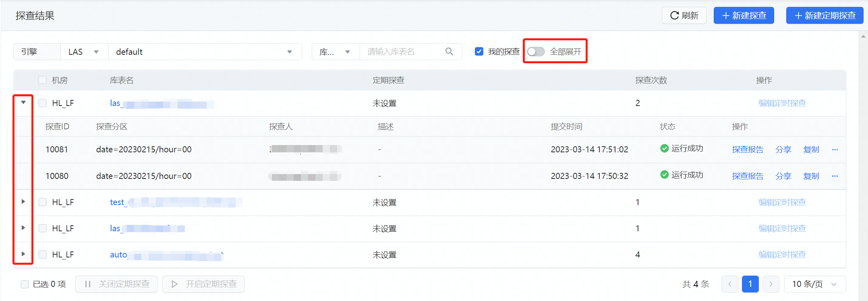Click 复制 for probe 10080
868x301 pixels.
pos(811,176)
